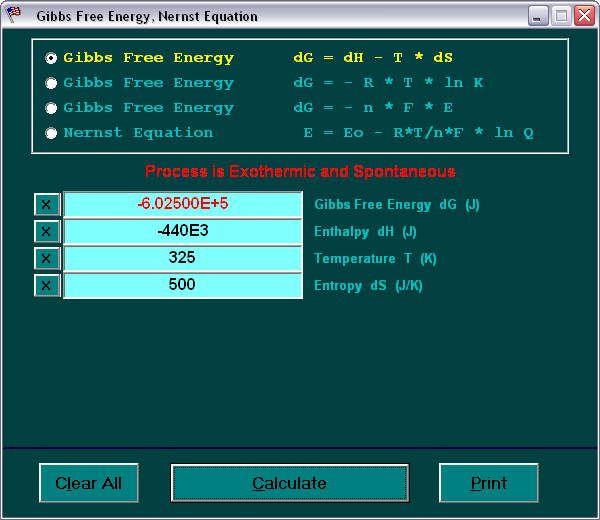Clear the Enthalpy dH field with X

tap(47, 231)
